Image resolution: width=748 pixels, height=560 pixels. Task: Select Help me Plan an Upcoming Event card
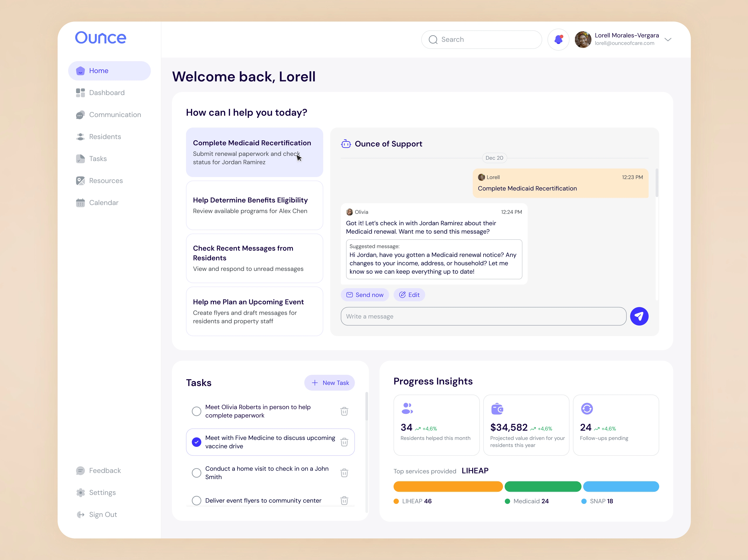click(255, 311)
